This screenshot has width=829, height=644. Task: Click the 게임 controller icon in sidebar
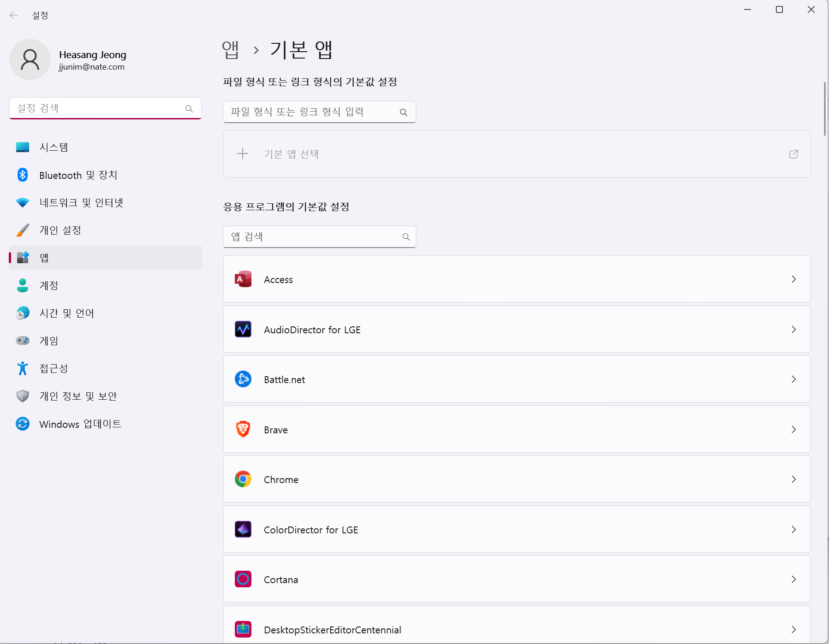point(22,341)
